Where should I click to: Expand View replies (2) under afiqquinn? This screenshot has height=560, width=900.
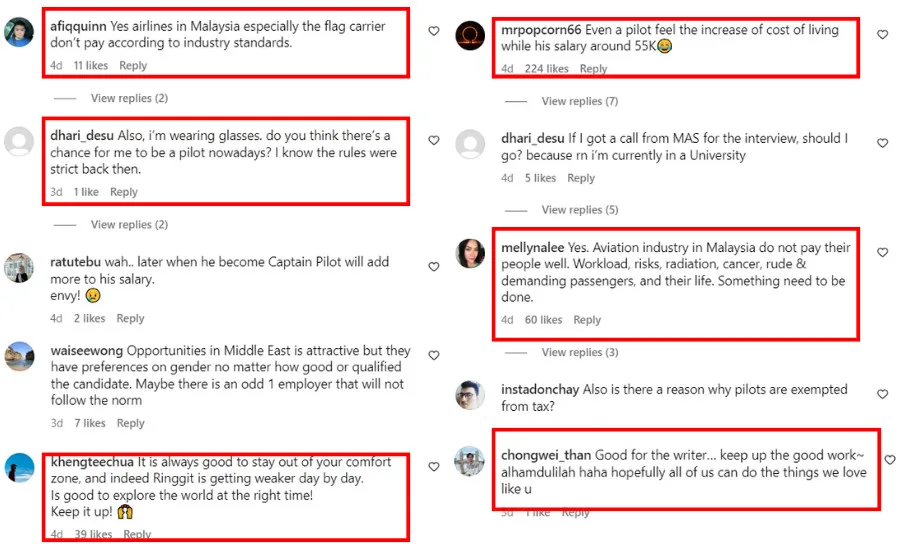129,98
